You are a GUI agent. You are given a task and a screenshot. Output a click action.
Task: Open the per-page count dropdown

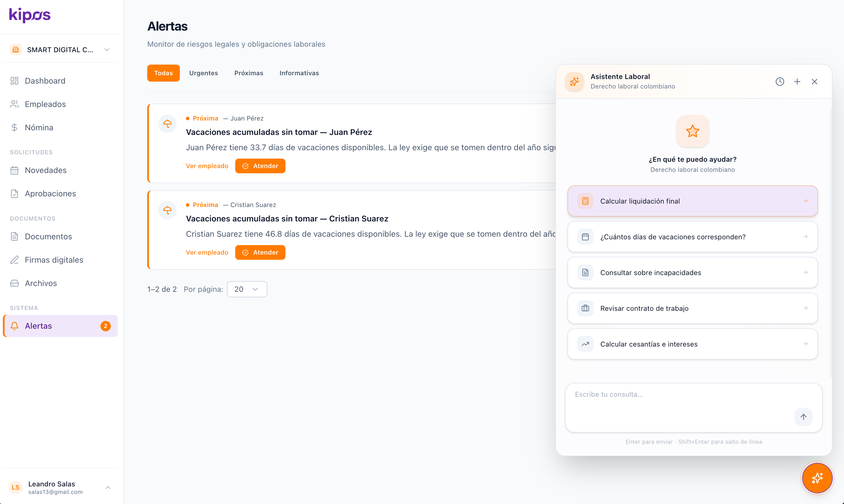point(247,289)
